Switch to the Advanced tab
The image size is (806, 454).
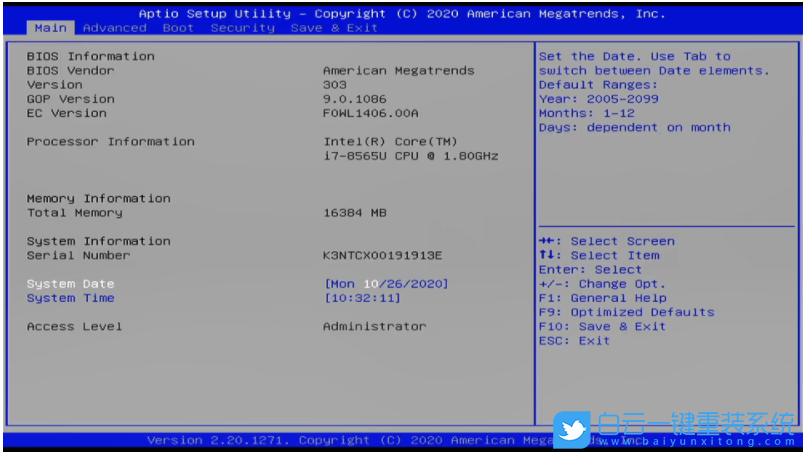(x=114, y=28)
